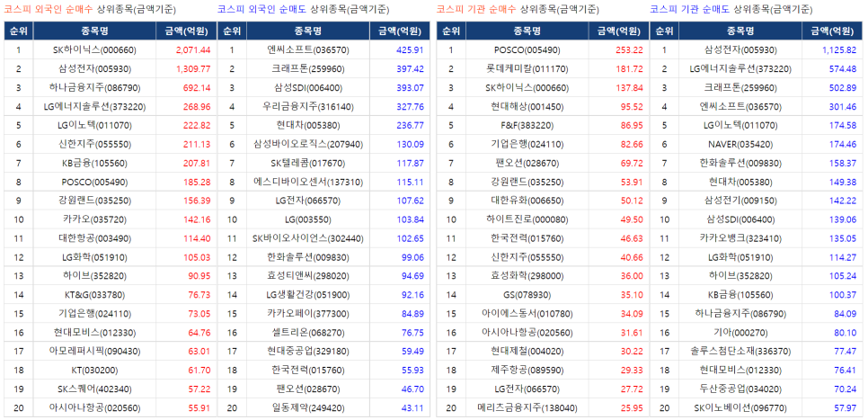
Task: Select 대한항공(003490) row name
Action: click(94, 238)
